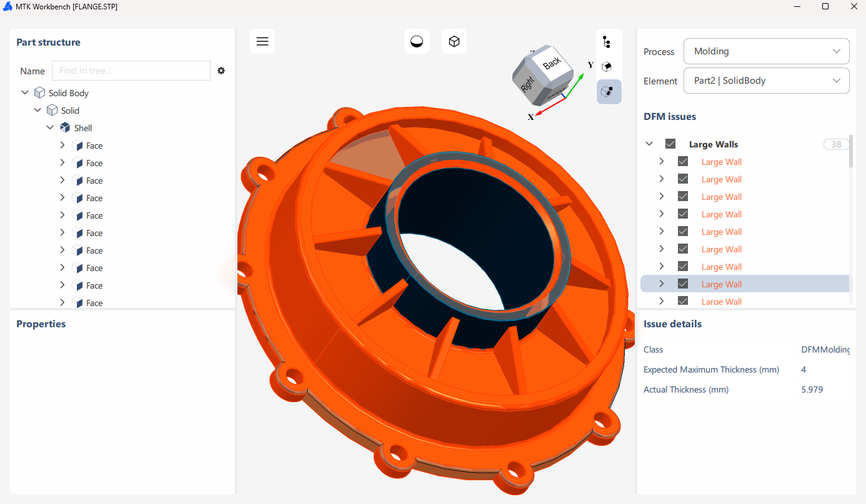Open the hamburger menu above the viewport
This screenshot has width=866, height=504.
(x=262, y=41)
